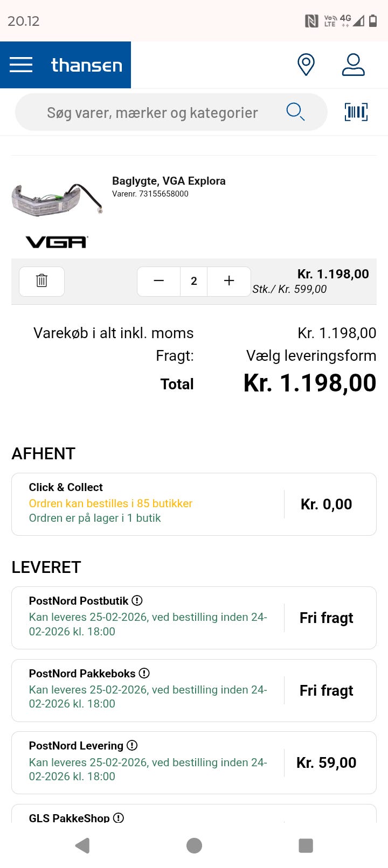Increase quantity with the plus button
The width and height of the screenshot is (388, 868).
coord(229,281)
